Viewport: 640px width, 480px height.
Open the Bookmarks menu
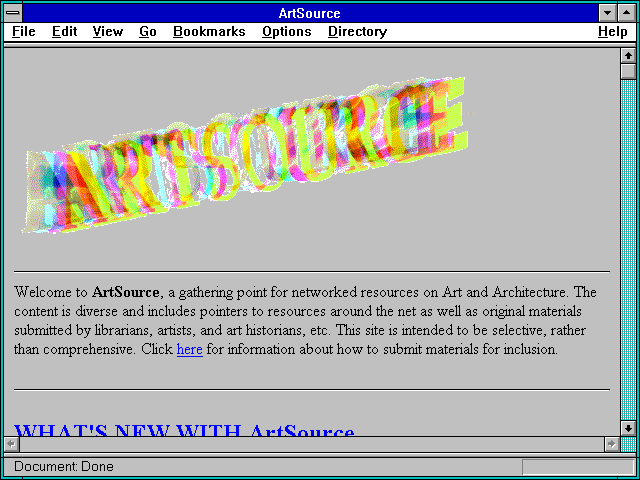tap(209, 32)
